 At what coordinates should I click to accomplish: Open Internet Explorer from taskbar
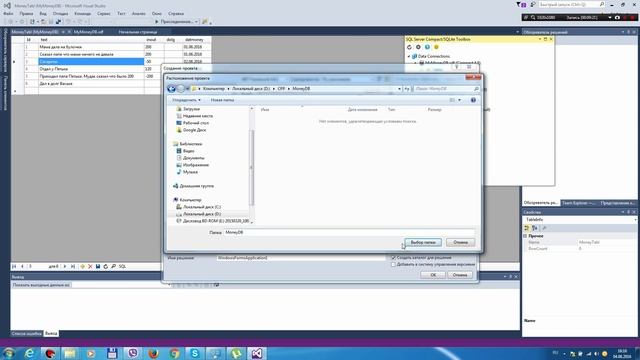pos(29,353)
